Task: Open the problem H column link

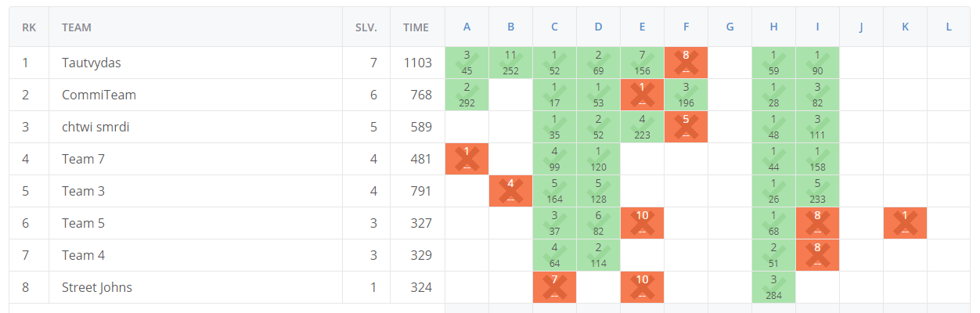Action: [x=773, y=27]
